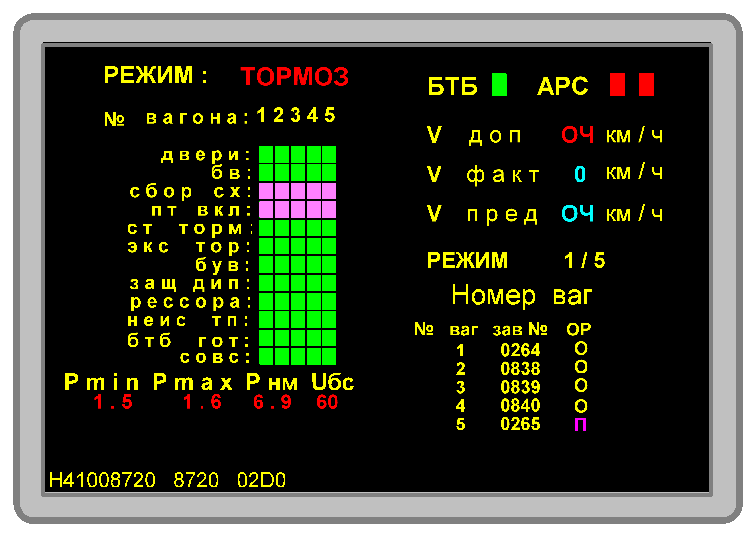Click the first red АРС indicator
Image resolution: width=756 pixels, height=537 pixels.
pos(617,85)
